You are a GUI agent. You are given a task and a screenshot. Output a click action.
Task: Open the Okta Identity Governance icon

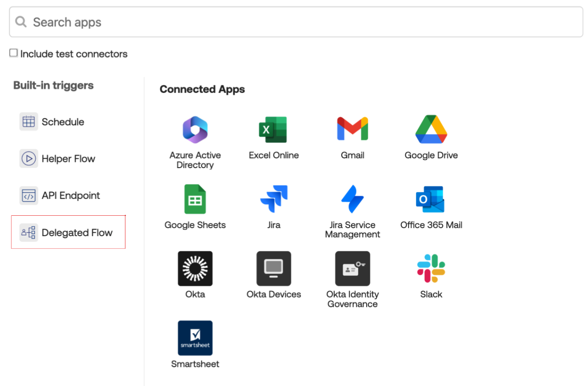(x=352, y=268)
